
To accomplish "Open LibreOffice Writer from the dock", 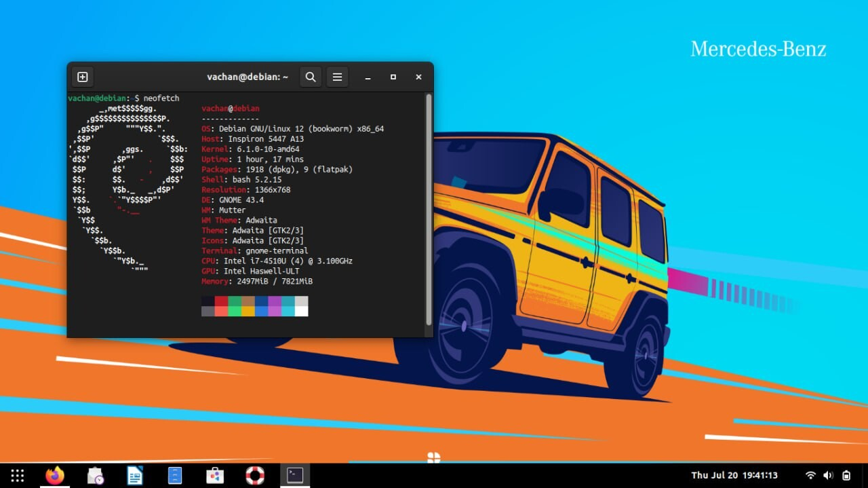I will pos(135,476).
